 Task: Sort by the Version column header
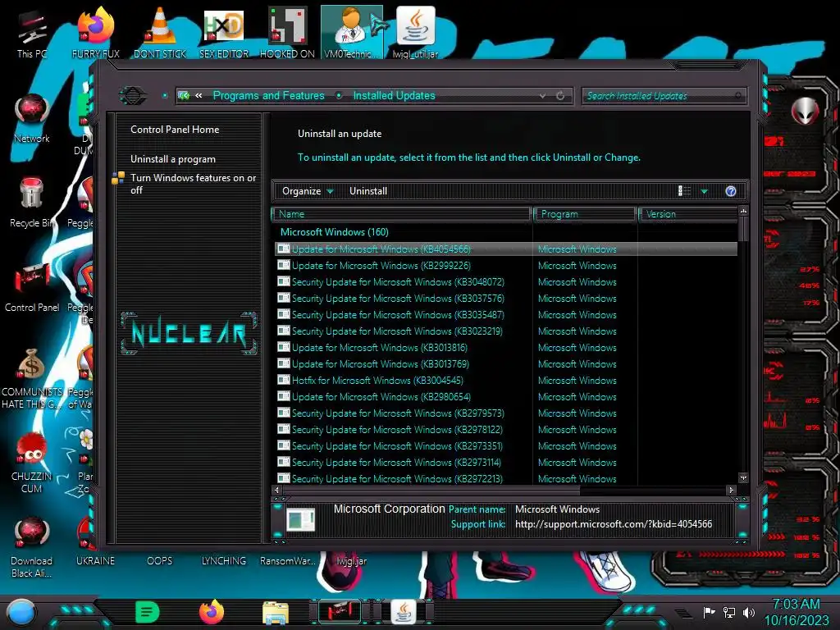pos(688,214)
